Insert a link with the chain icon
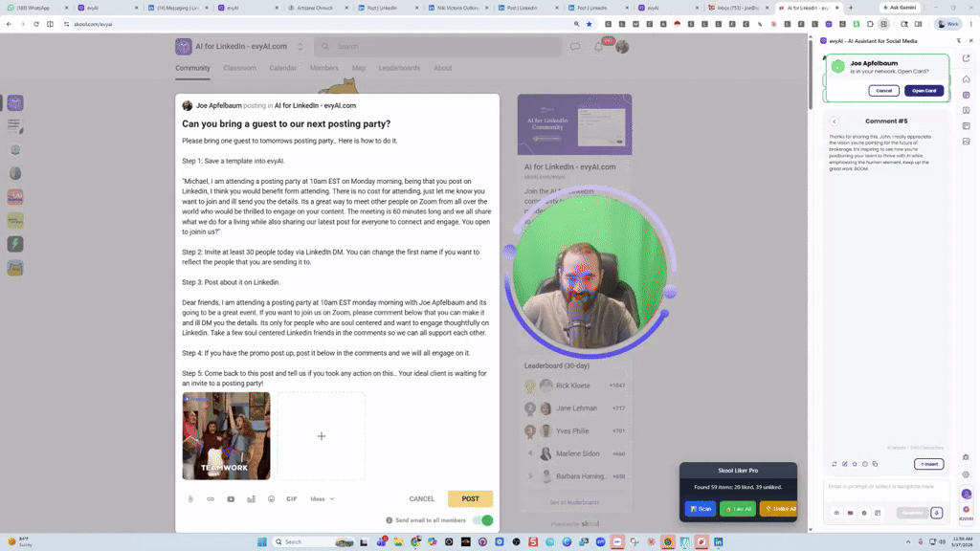Screen dimensions: 980x551 211,499
